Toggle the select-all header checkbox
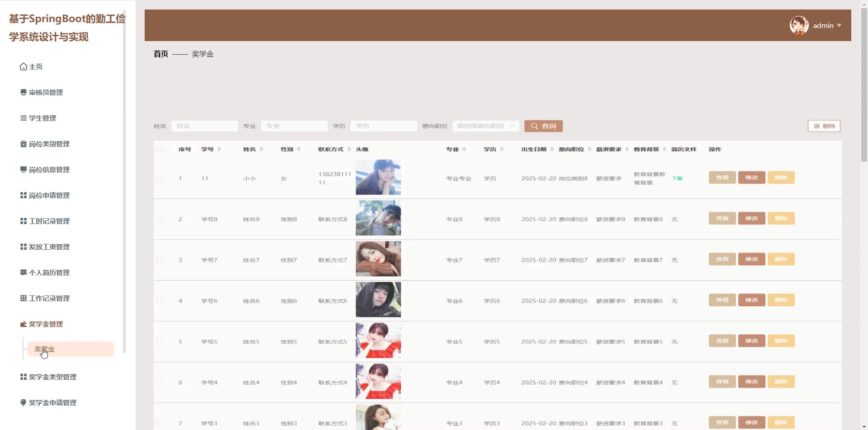Viewport: 868px width, 430px height. (x=159, y=149)
